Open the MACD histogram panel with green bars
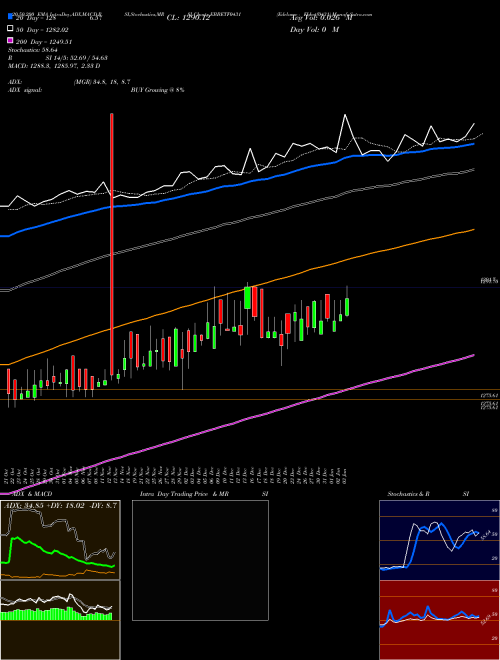The height and width of the screenshot is (660, 500). pyautogui.click(x=60, y=620)
